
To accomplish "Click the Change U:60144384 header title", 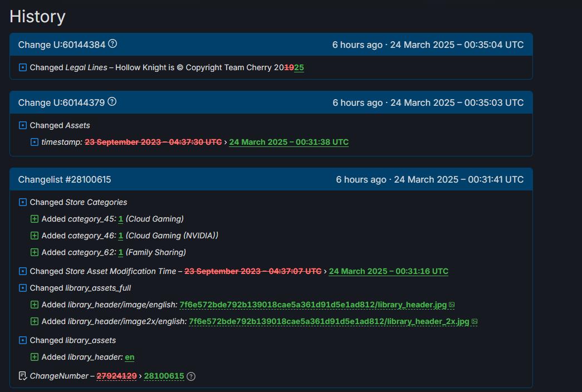I will (62, 45).
